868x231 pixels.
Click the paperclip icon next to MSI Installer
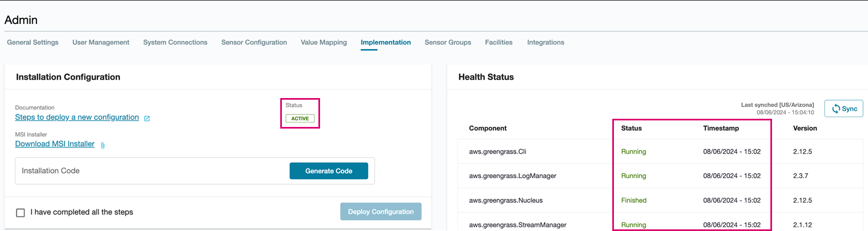pyautogui.click(x=103, y=145)
